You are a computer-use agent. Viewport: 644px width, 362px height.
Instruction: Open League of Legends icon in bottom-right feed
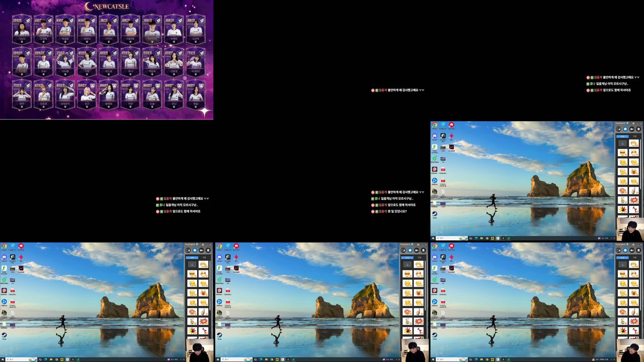click(x=434, y=313)
